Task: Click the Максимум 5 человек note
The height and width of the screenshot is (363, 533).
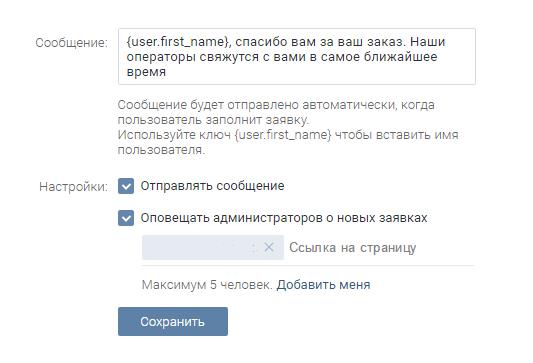Action: 207,284
